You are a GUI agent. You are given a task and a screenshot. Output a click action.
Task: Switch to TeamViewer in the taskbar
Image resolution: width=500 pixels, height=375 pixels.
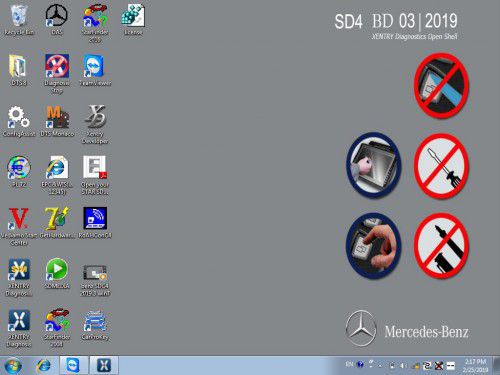click(x=73, y=365)
